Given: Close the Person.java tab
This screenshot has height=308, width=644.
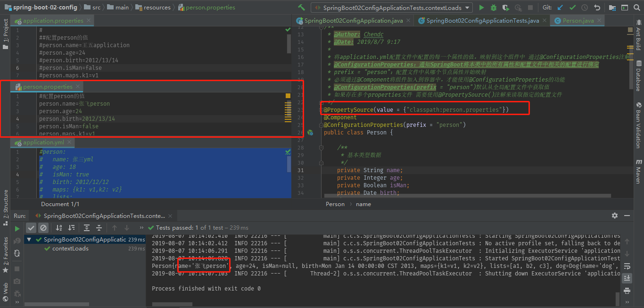Looking at the screenshot, I should 600,21.
